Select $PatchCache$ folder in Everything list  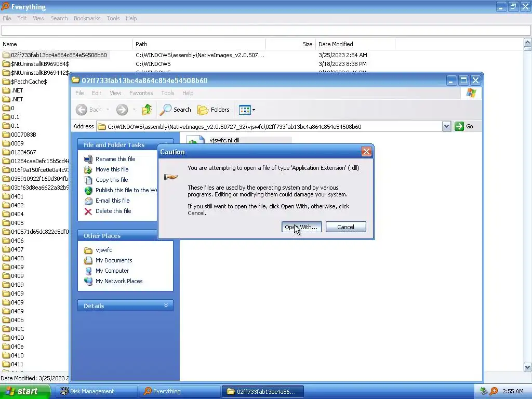pos(29,82)
